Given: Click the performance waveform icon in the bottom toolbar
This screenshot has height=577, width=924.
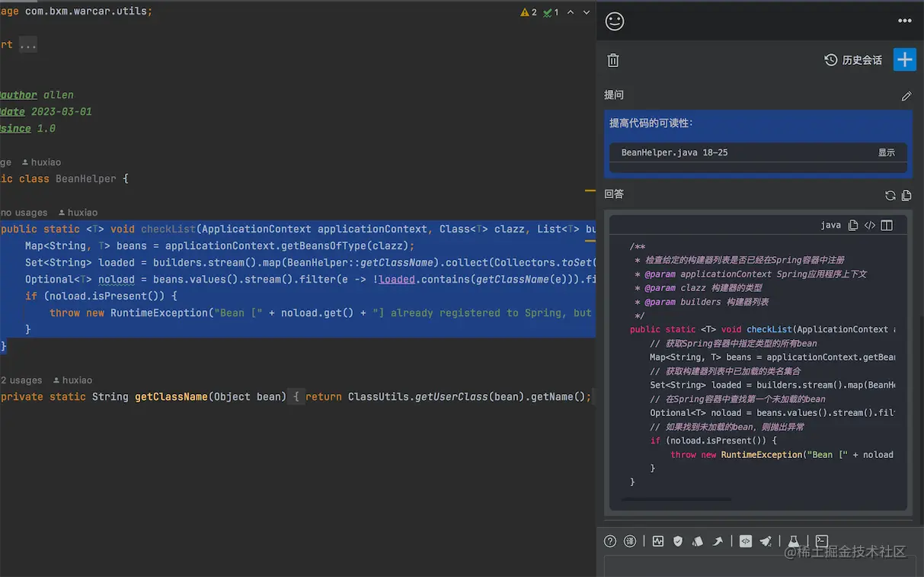Looking at the screenshot, I should coord(658,541).
